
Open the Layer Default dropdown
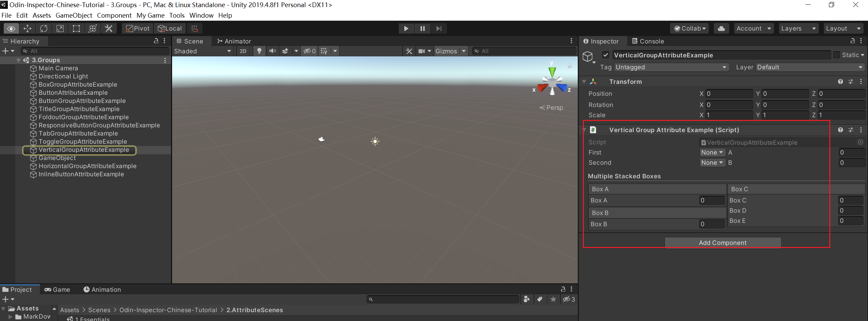pos(810,67)
